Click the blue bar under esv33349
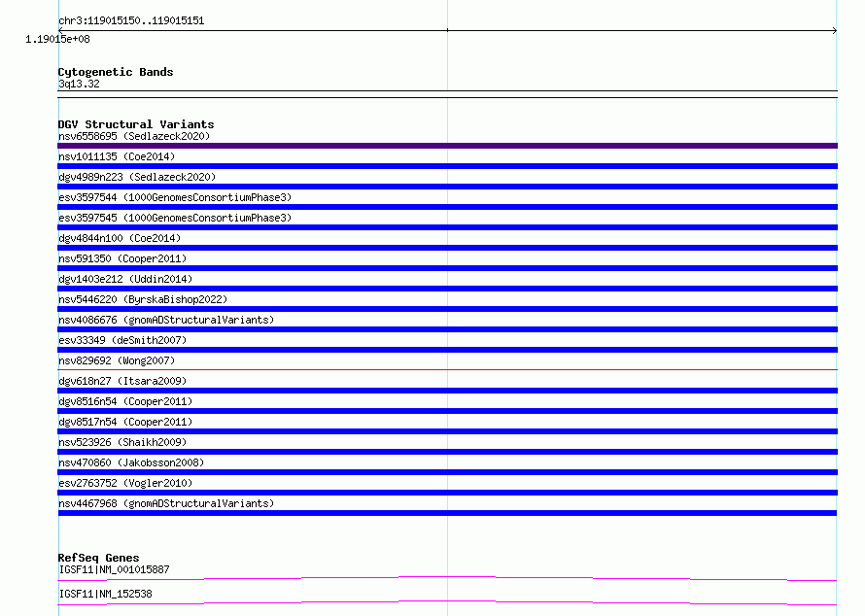This screenshot has height=616, width=865. 447,350
